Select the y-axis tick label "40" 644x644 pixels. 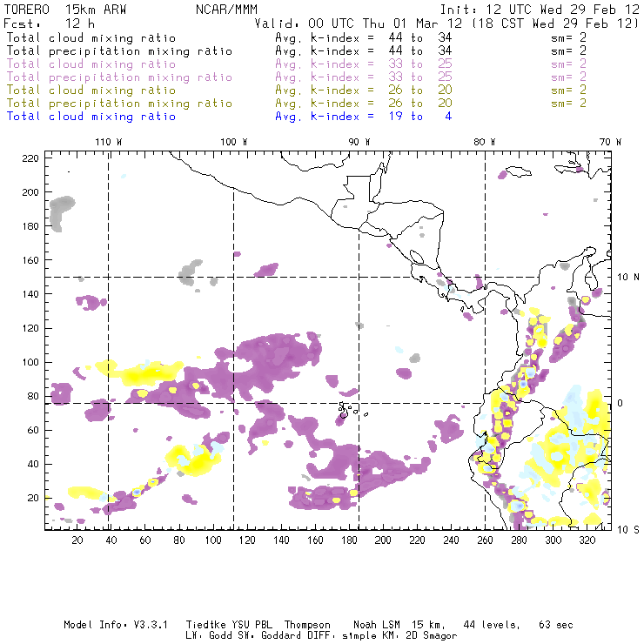[x=33, y=464]
